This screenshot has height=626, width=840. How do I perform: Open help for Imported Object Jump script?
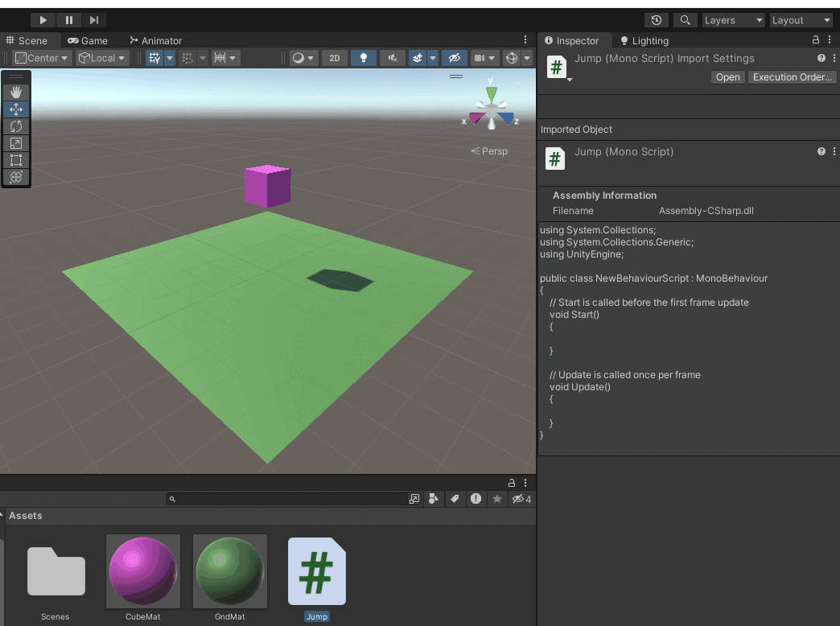click(821, 151)
